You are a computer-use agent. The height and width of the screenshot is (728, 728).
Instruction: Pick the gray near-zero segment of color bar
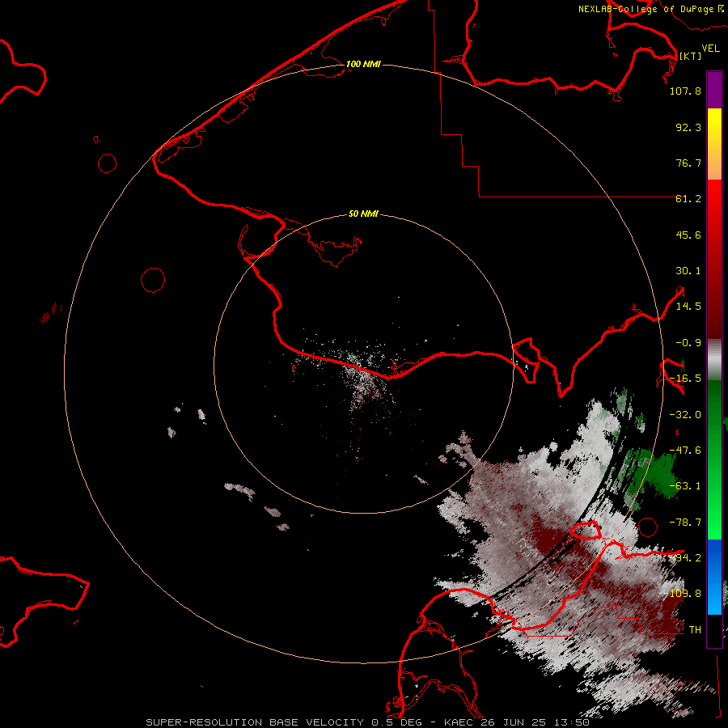point(714,360)
